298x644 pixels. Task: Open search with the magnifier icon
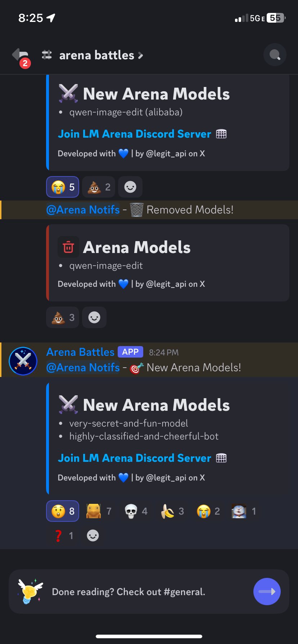275,55
